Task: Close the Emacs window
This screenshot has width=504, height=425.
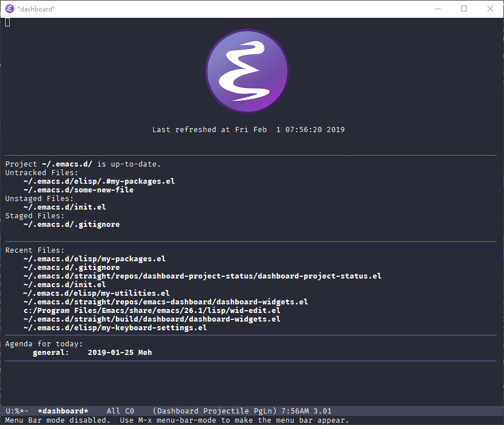Action: click(x=490, y=9)
